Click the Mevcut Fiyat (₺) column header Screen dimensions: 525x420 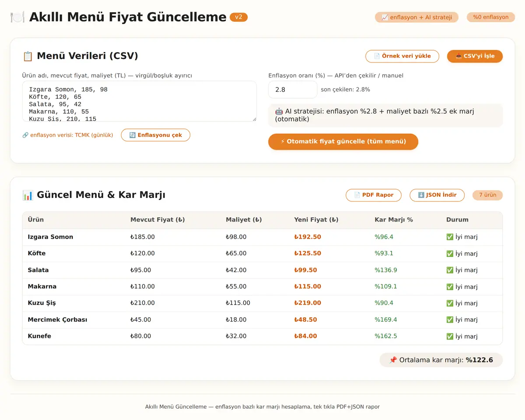point(157,220)
